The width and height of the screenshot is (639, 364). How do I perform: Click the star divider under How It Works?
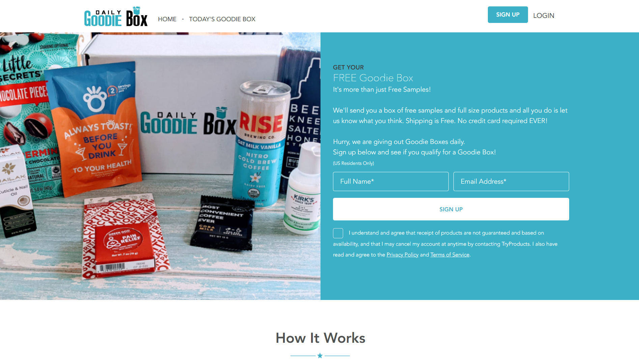(320, 356)
